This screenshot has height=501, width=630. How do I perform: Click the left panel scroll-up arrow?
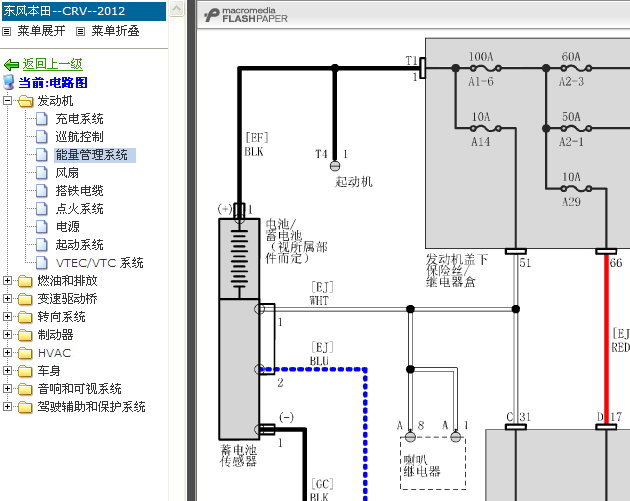point(177,8)
